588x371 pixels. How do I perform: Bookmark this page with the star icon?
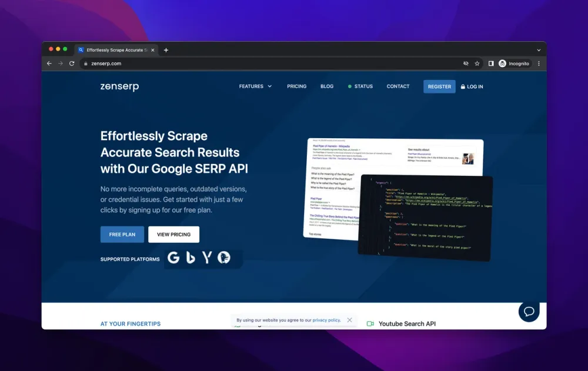click(x=477, y=63)
